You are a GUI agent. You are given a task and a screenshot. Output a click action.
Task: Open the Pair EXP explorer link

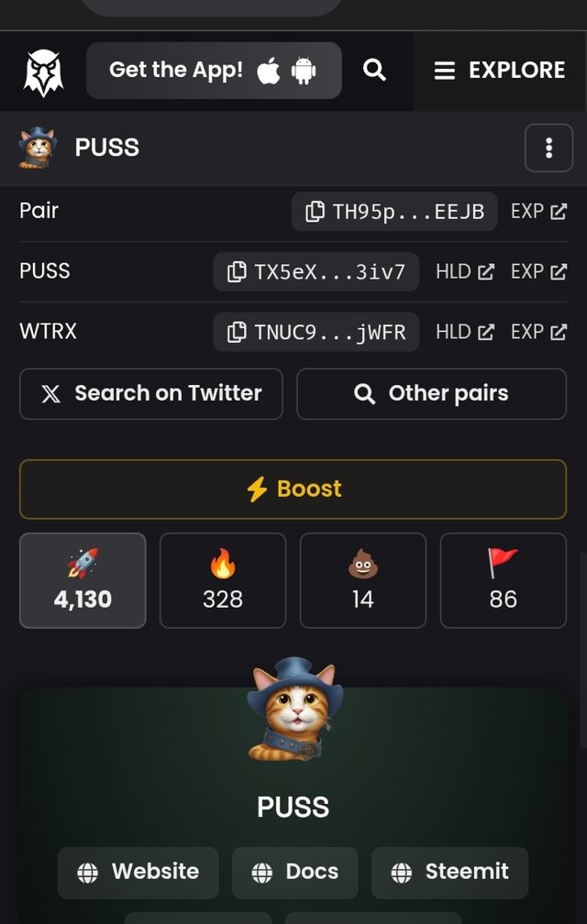[538, 212]
